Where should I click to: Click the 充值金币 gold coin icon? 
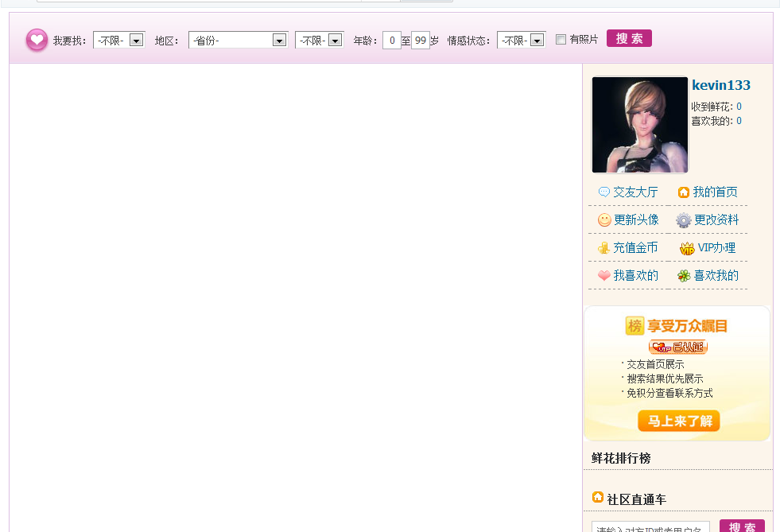coord(604,248)
